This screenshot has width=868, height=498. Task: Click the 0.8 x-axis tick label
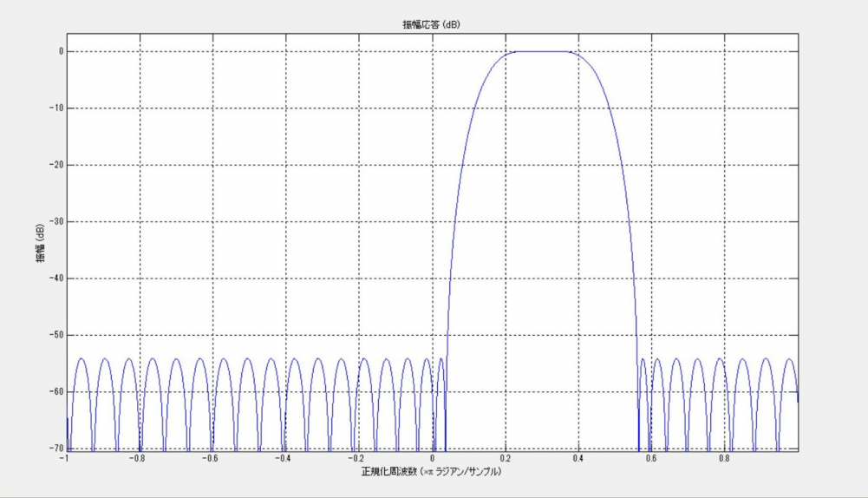(x=724, y=458)
